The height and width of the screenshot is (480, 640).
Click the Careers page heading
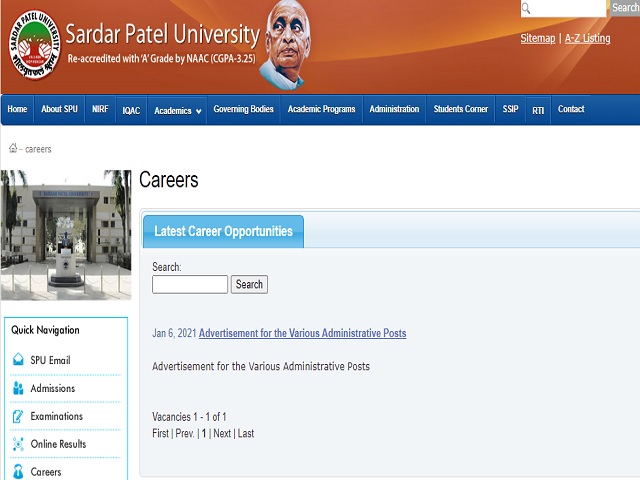tap(169, 180)
